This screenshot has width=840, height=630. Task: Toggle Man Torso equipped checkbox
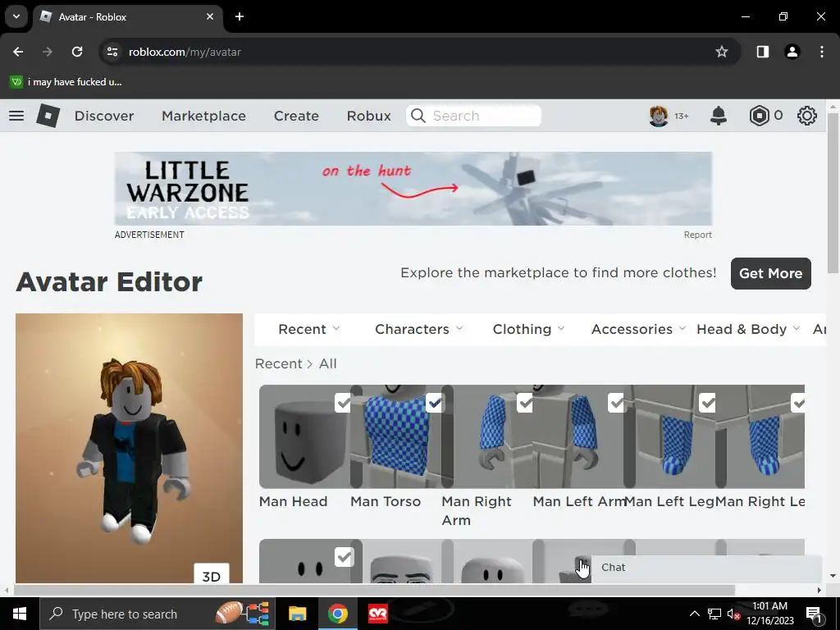(x=435, y=403)
